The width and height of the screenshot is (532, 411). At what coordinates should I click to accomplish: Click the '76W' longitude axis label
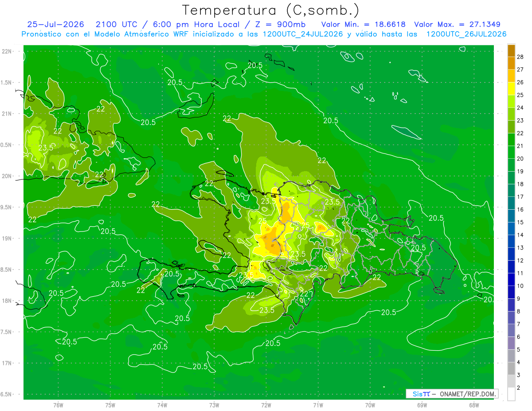58,405
